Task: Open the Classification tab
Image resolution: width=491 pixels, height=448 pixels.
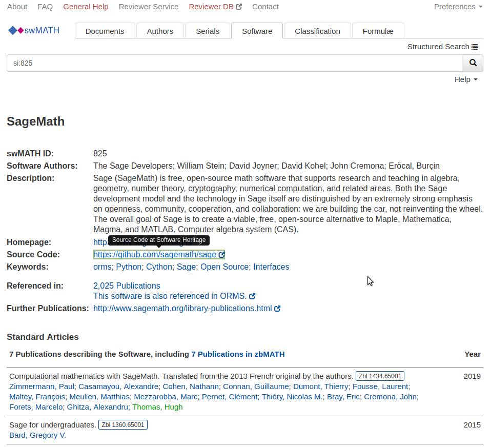Action: point(317,31)
